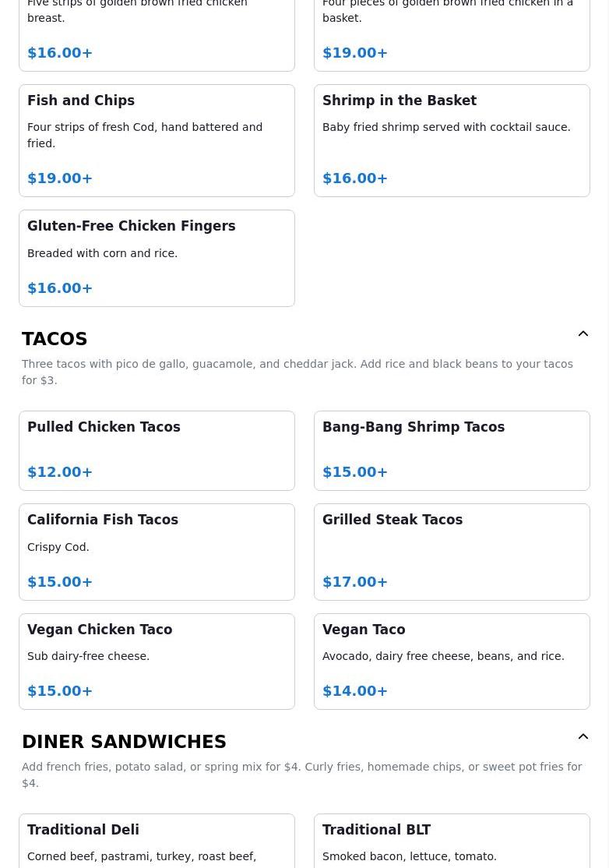Screen dimensions: 609x868
Task: Select Shrimp in the Basket card
Action: pyautogui.click(x=452, y=140)
